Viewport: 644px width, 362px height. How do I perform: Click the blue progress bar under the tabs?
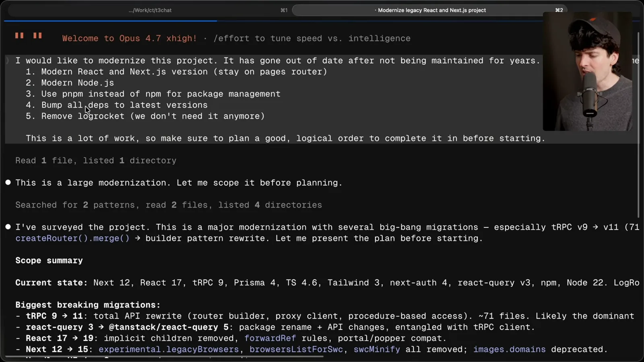pos(111,21)
